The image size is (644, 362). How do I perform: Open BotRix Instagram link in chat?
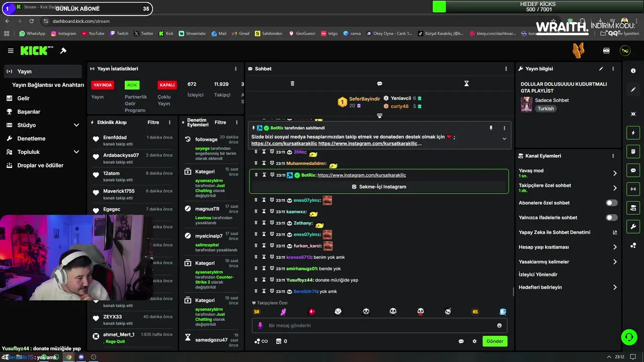point(362,175)
